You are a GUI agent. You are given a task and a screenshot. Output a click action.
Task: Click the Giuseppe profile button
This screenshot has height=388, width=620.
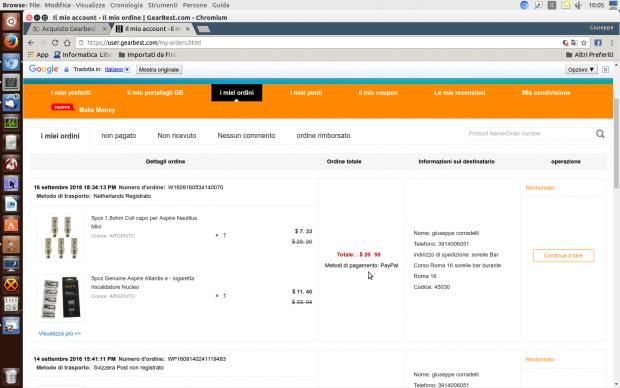(x=601, y=28)
